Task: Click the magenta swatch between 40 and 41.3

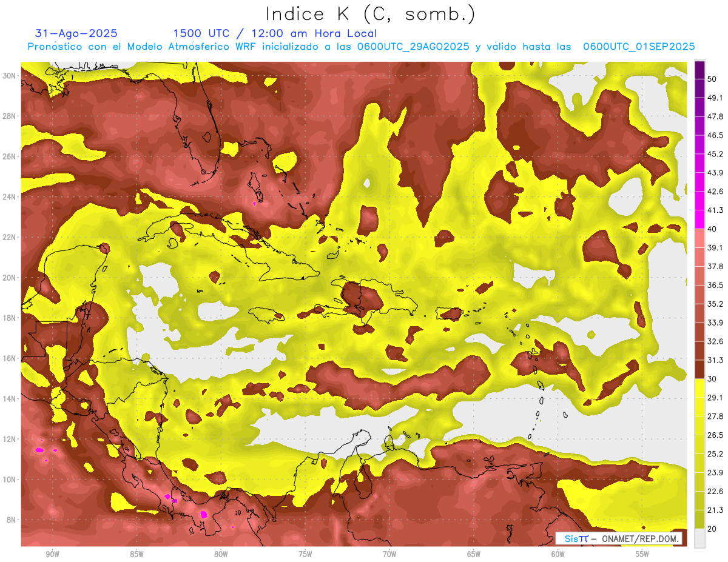Action: pos(699,219)
